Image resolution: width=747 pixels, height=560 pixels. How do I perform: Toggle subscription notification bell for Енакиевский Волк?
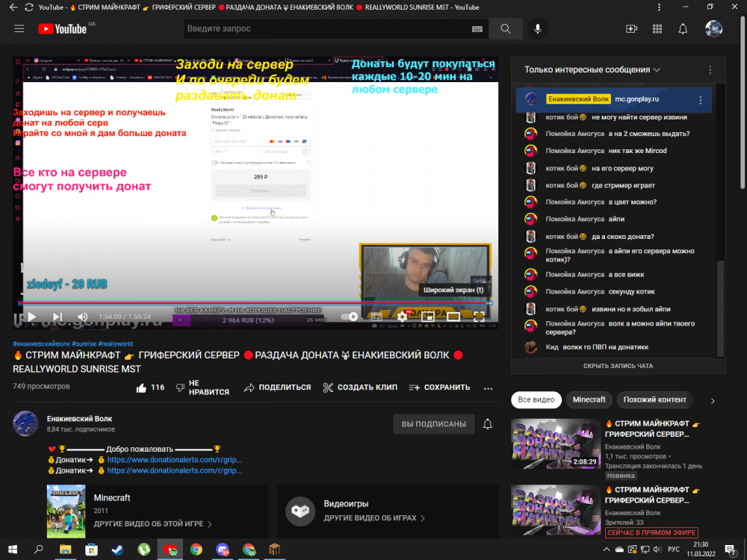pyautogui.click(x=487, y=424)
